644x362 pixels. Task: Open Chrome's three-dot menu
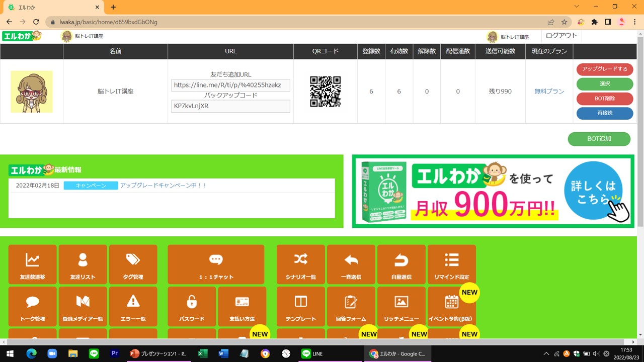click(635, 22)
